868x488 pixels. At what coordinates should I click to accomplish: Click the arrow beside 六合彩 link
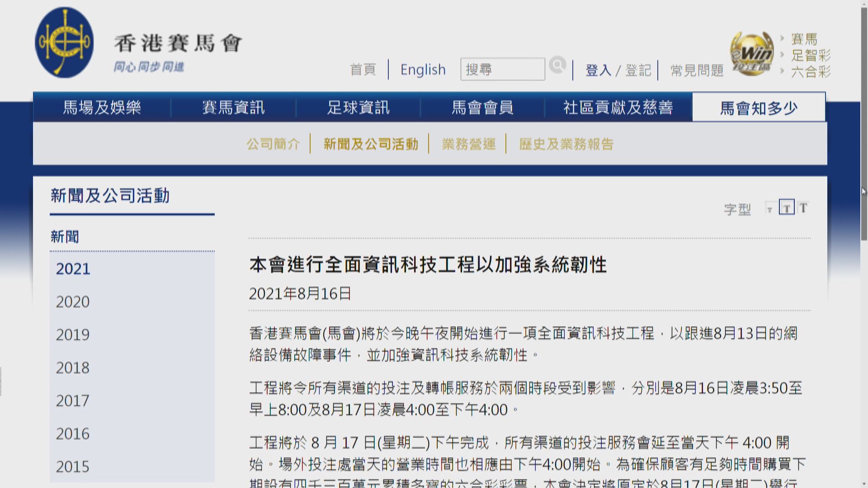click(x=782, y=71)
